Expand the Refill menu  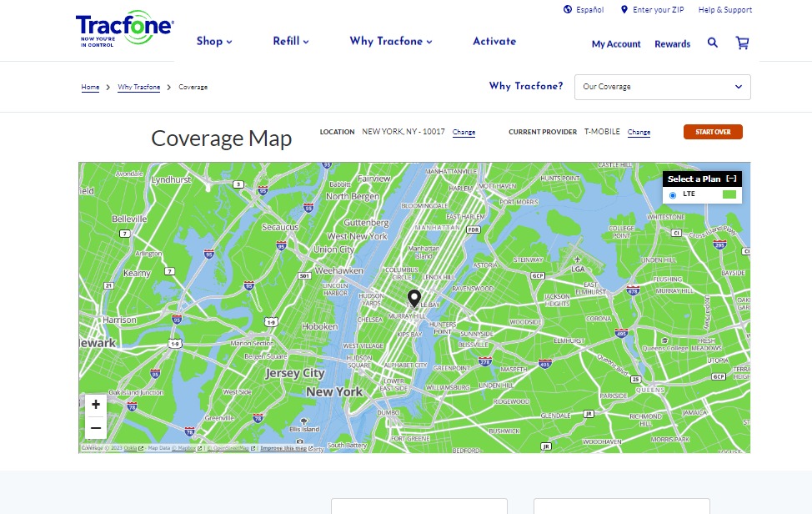pyautogui.click(x=290, y=41)
